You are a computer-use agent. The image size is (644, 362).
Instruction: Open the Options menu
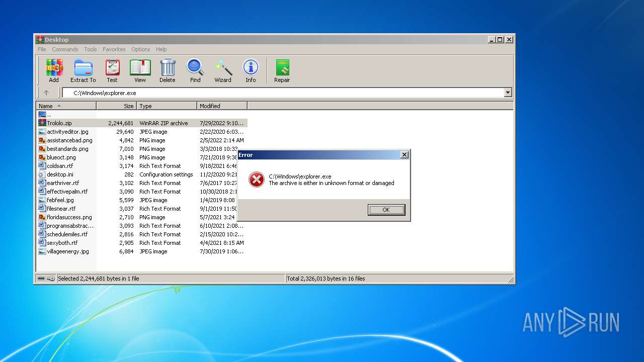141,49
